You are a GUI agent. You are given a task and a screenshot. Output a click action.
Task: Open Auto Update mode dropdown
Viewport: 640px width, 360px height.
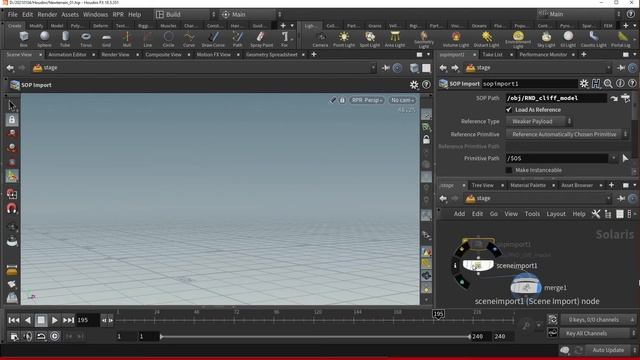tap(612, 350)
